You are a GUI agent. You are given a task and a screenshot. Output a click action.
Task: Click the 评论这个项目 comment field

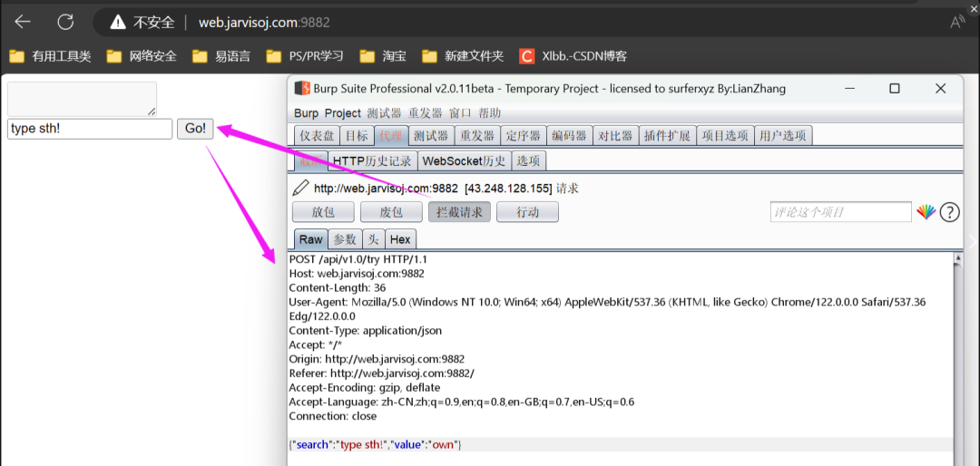click(x=840, y=212)
